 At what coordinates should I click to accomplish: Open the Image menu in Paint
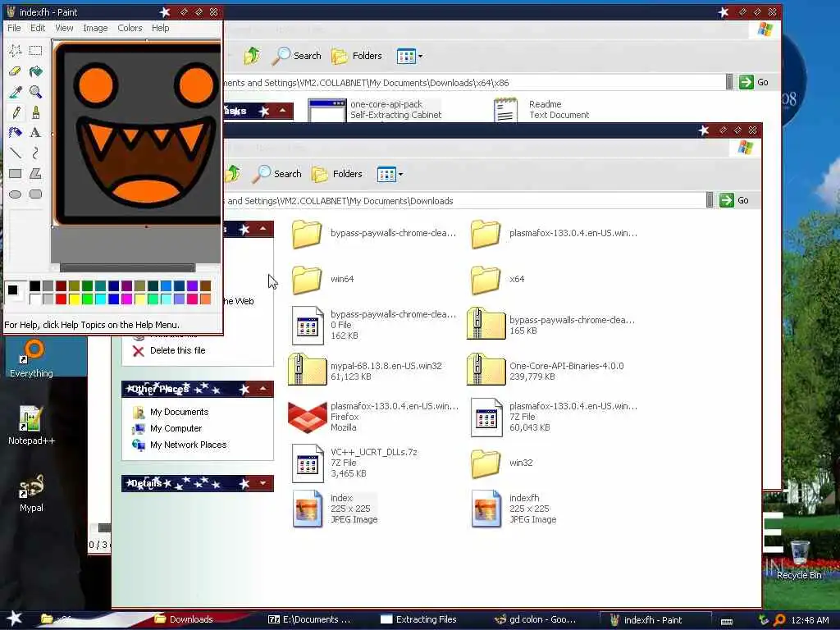tap(95, 28)
